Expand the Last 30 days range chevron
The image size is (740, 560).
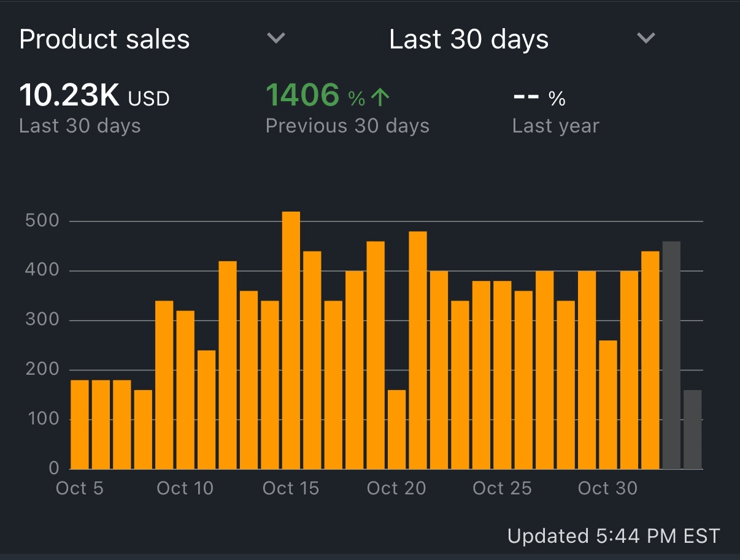[x=646, y=39]
